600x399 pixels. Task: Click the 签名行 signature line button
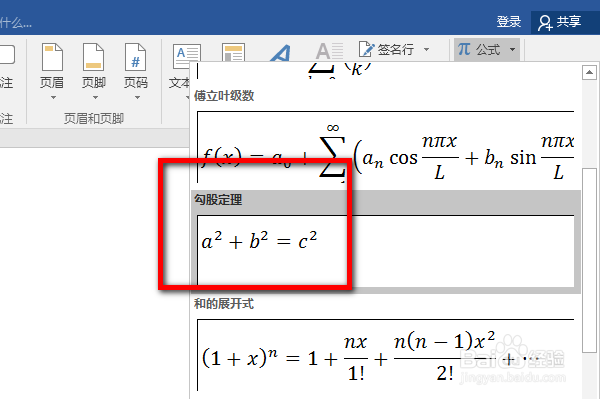[386, 49]
